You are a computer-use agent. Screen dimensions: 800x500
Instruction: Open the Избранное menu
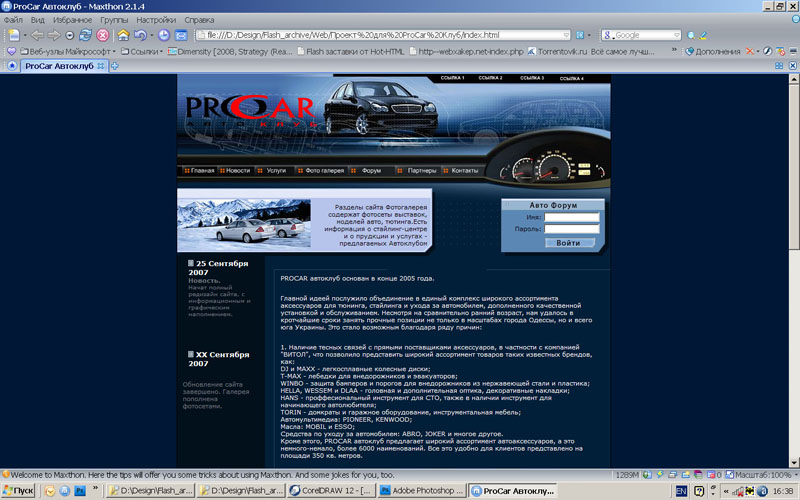[x=72, y=20]
